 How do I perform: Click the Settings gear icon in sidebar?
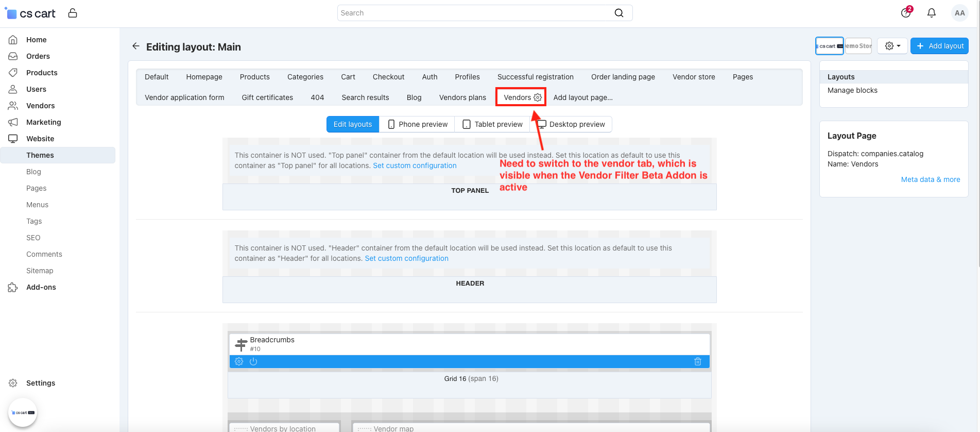click(x=13, y=383)
